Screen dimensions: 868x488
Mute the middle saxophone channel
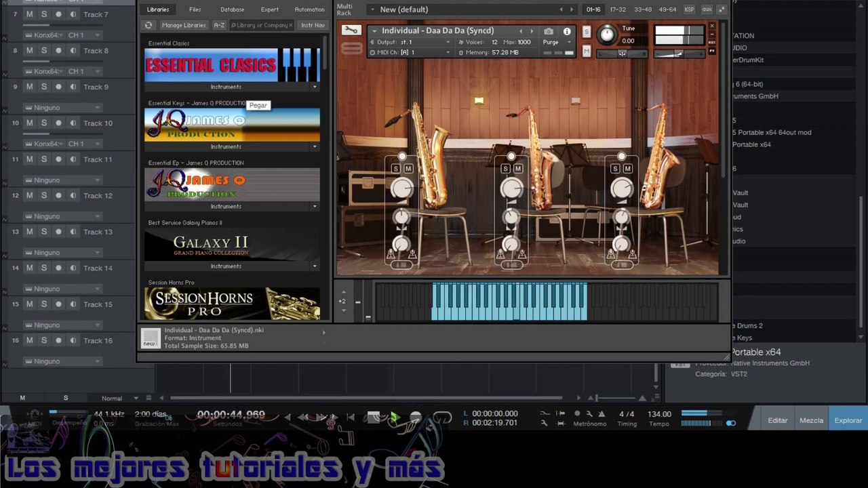point(518,168)
